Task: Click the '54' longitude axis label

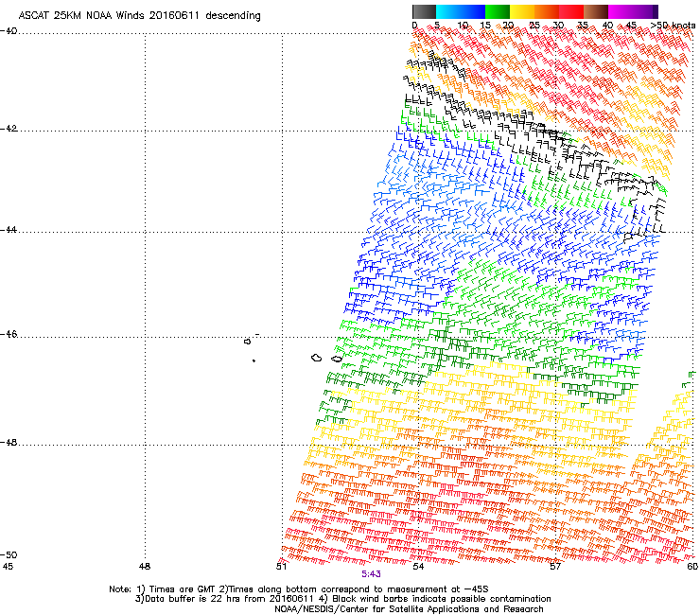Action: point(418,567)
